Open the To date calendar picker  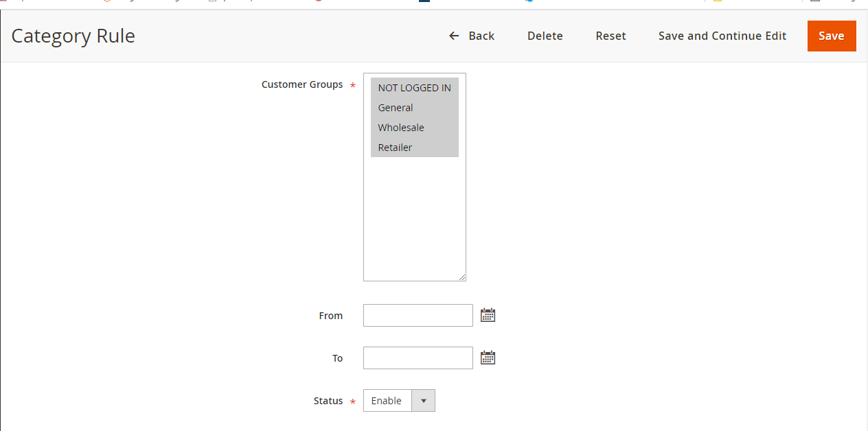[488, 358]
